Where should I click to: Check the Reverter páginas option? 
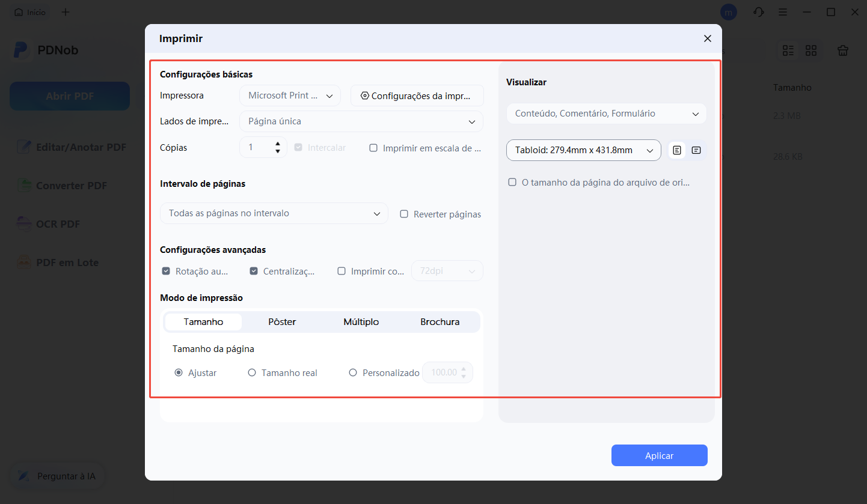(x=403, y=214)
